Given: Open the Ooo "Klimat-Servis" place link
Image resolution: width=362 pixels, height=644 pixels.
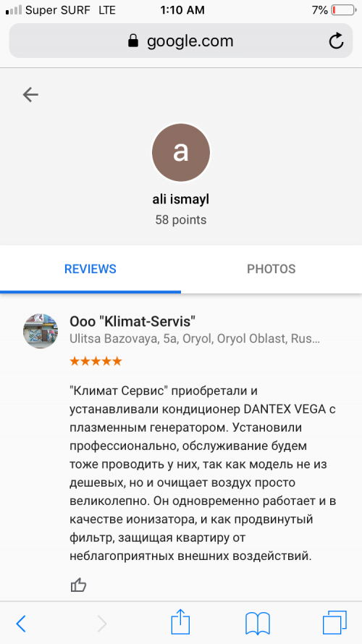Looking at the screenshot, I should coord(132,322).
